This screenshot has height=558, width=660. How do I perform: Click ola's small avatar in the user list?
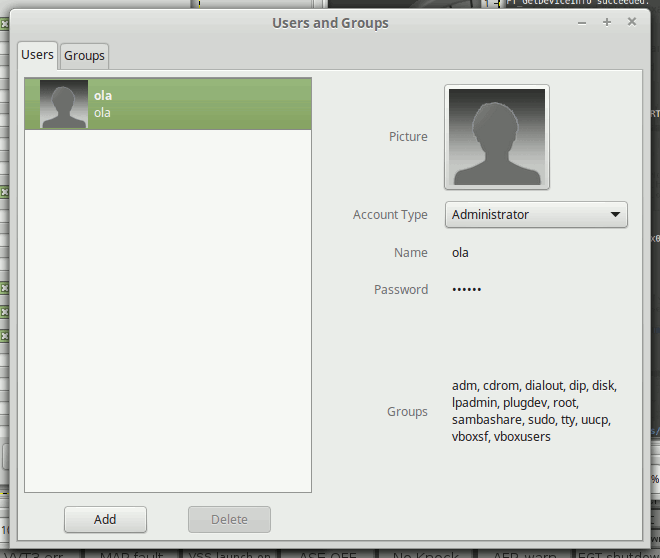pos(63,104)
